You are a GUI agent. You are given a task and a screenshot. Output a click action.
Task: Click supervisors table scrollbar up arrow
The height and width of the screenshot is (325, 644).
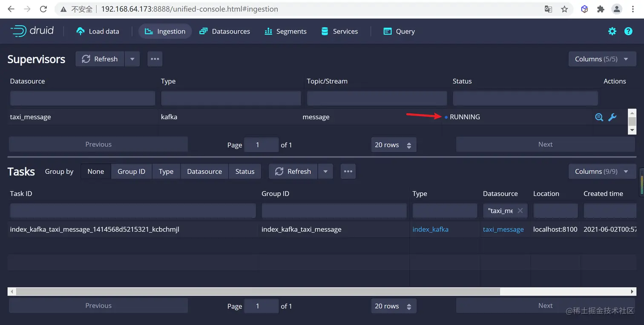coord(632,113)
